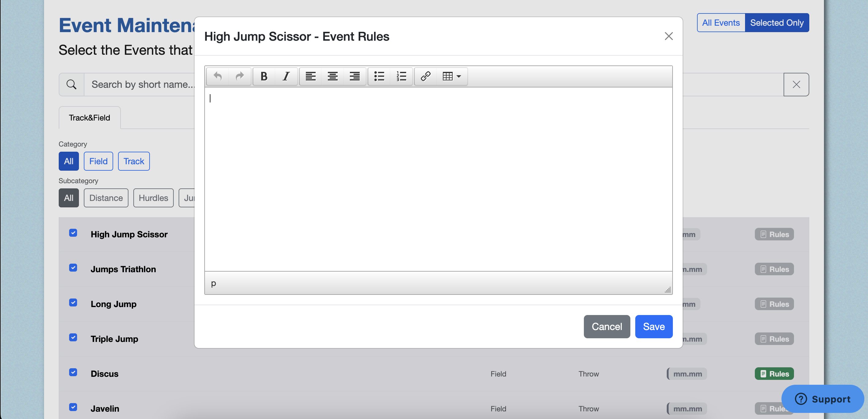Click the search magnifier icon
The height and width of the screenshot is (419, 868).
(x=72, y=84)
